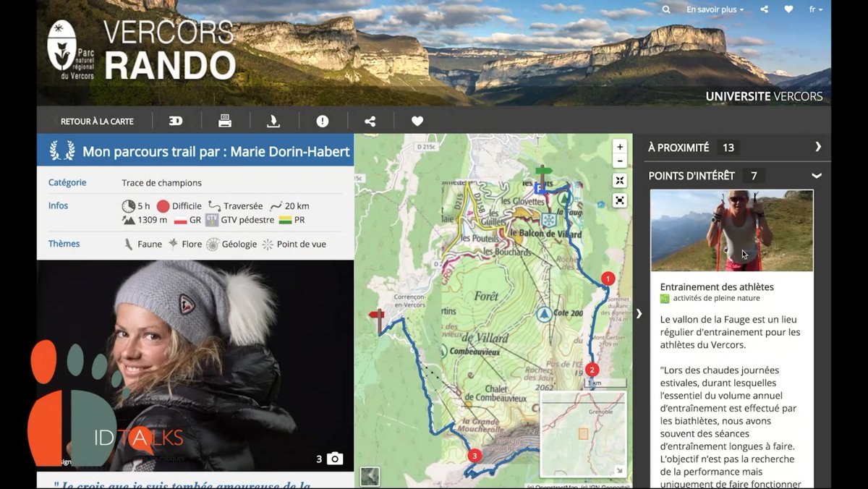Open the photo gallery camera icon

click(334, 459)
